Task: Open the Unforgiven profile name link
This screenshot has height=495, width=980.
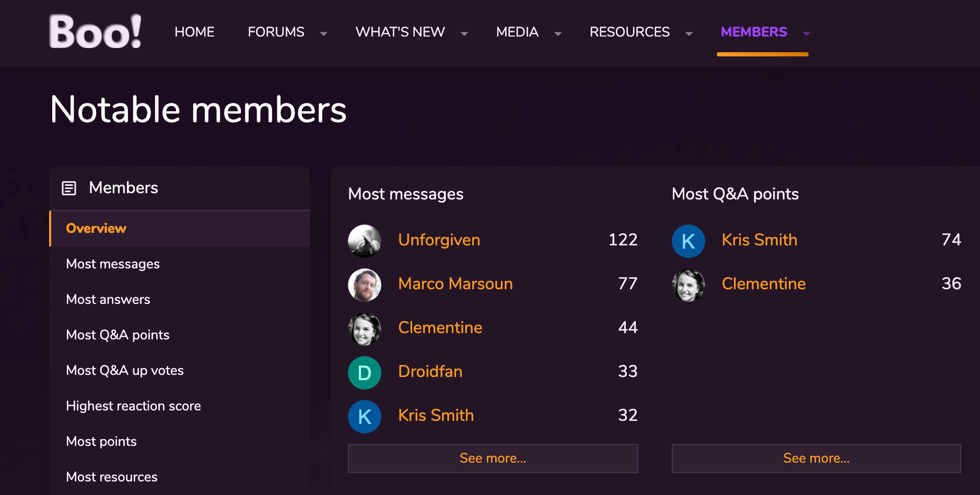Action: (x=439, y=240)
